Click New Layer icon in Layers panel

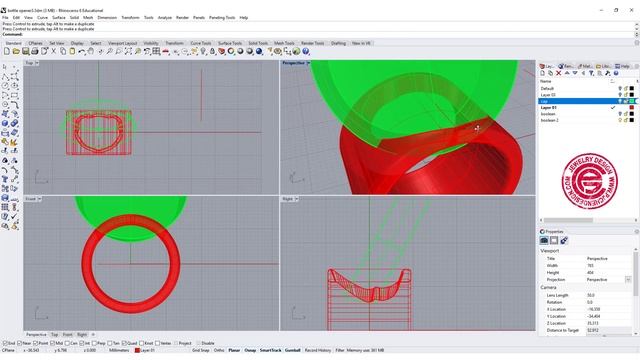tap(542, 73)
